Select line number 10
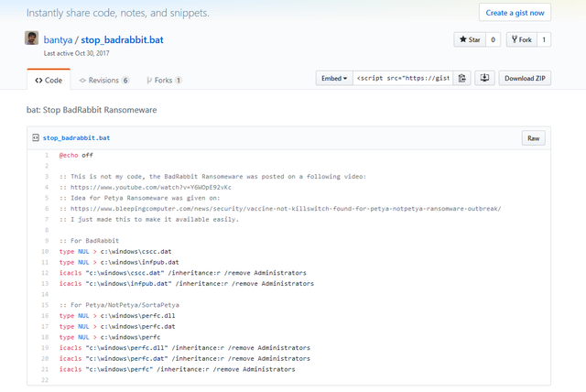 [x=45, y=252]
